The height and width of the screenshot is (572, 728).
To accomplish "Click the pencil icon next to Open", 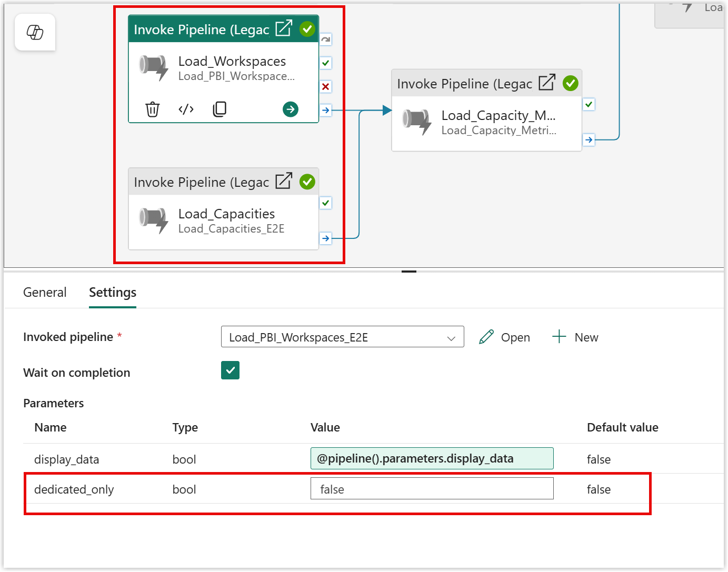I will point(486,337).
